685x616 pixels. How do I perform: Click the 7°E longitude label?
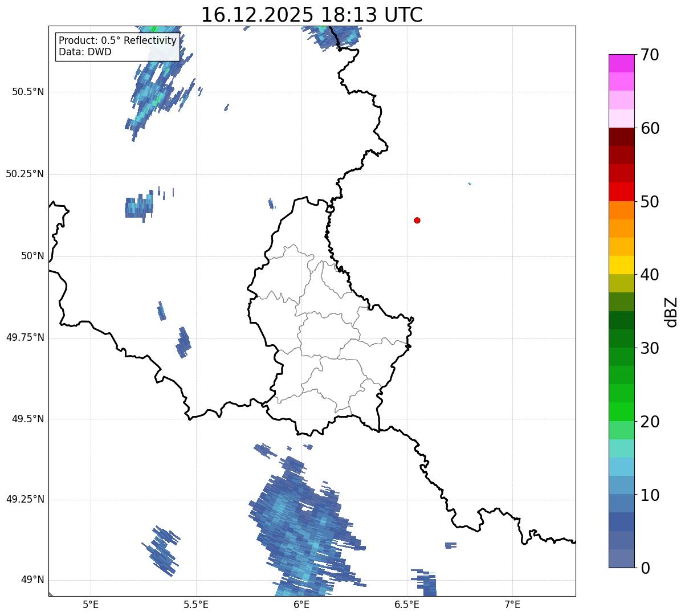[x=512, y=604]
